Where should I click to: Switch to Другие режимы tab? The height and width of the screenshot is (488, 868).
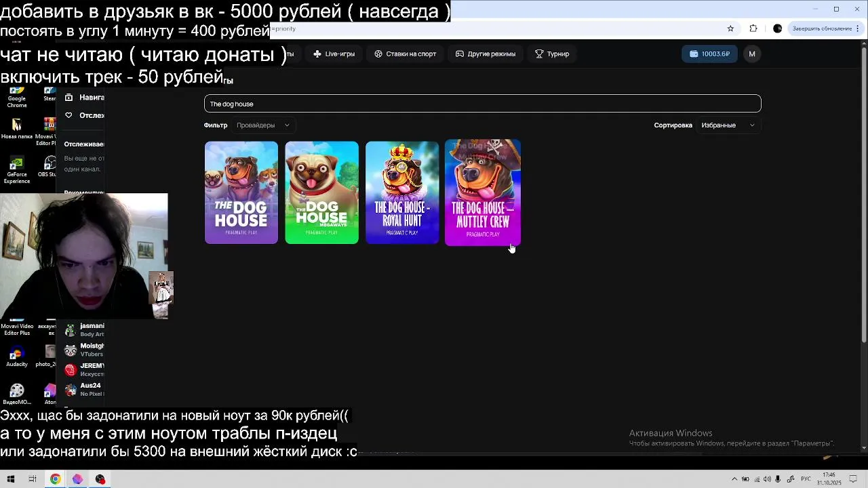tap(486, 54)
